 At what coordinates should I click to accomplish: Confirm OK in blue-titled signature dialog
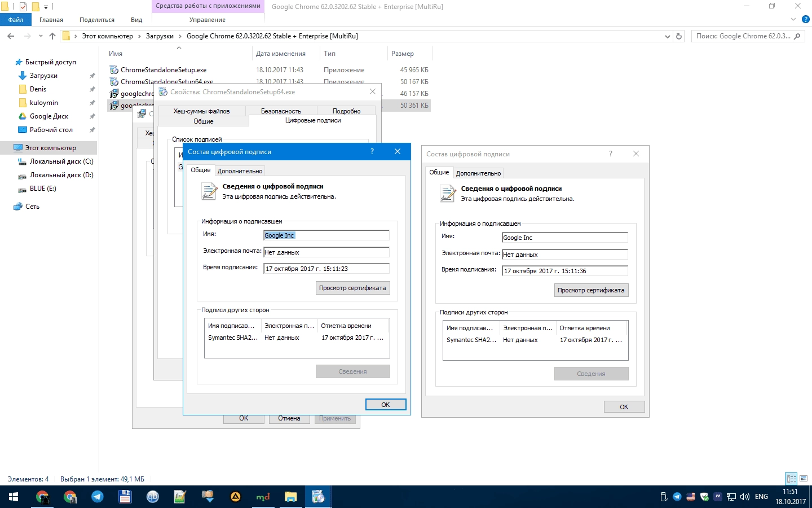[386, 405]
